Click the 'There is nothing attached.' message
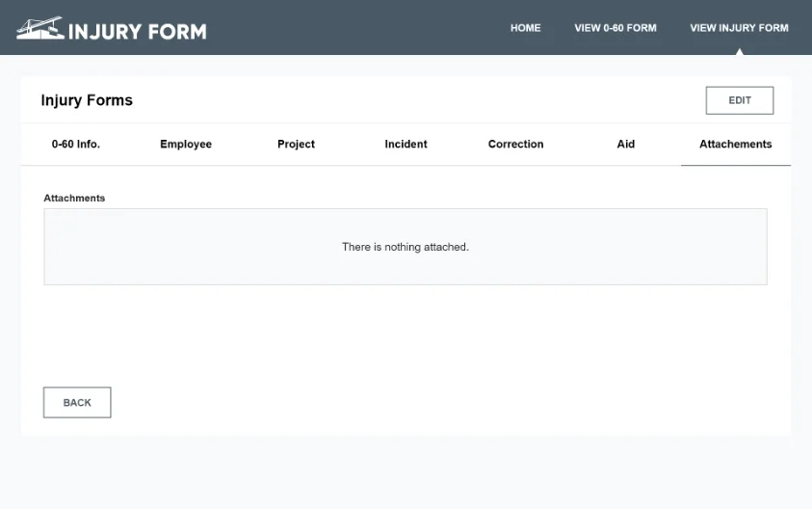 pos(406,247)
